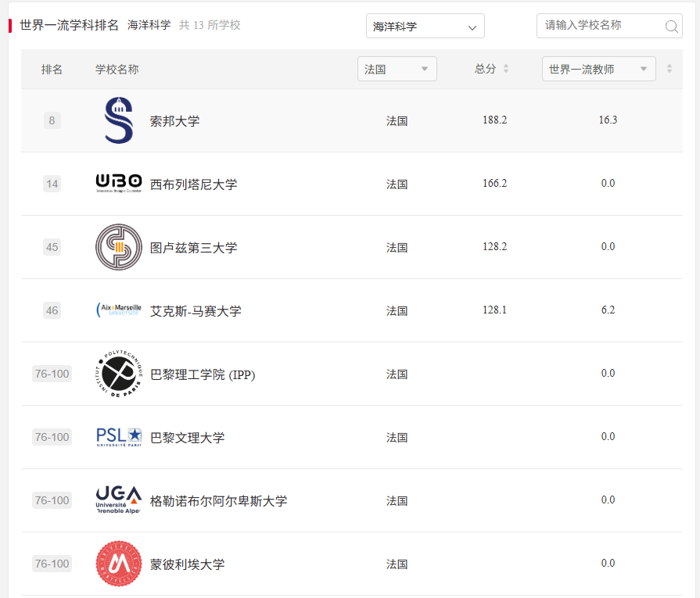Click the Montpellier university circular logo
This screenshot has width=700, height=598.
[x=118, y=561]
